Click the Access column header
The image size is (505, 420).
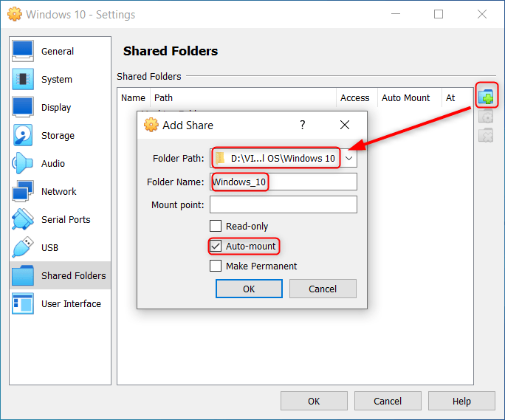[357, 97]
